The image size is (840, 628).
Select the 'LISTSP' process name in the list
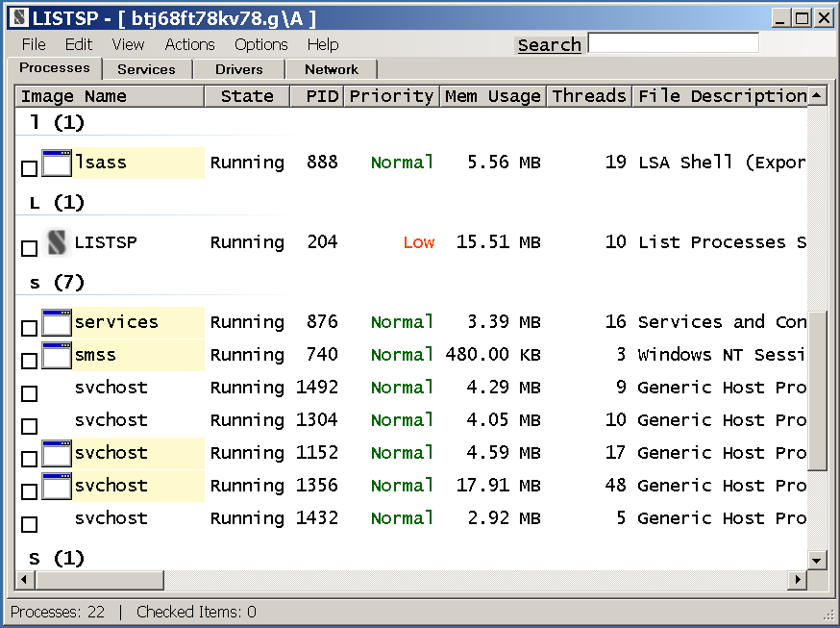pyautogui.click(x=106, y=242)
